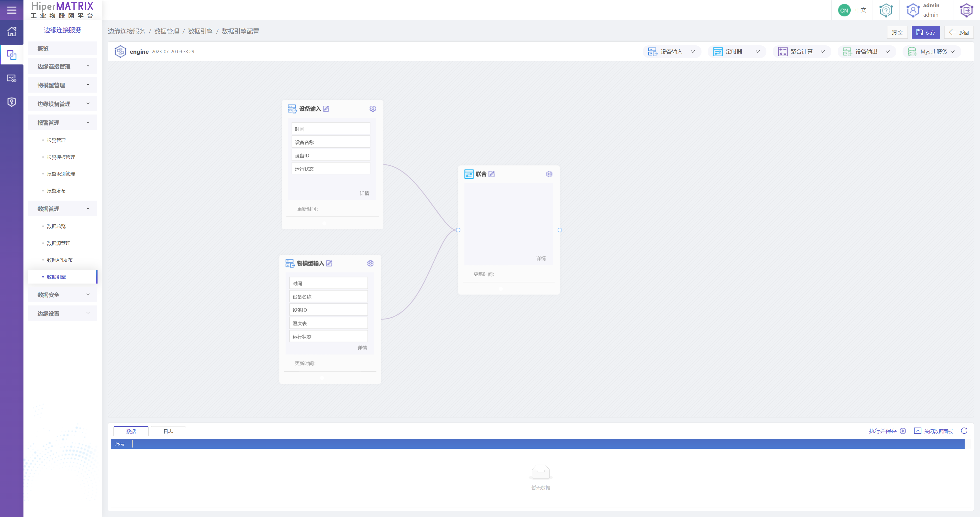The height and width of the screenshot is (517, 980).
Task: Click the 联合 node type icon
Action: [x=469, y=174]
